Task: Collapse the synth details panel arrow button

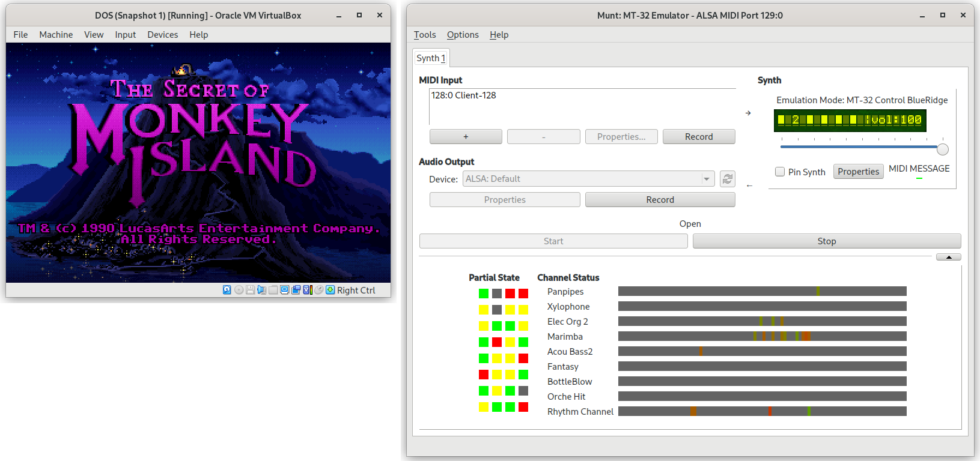Action: click(x=949, y=257)
